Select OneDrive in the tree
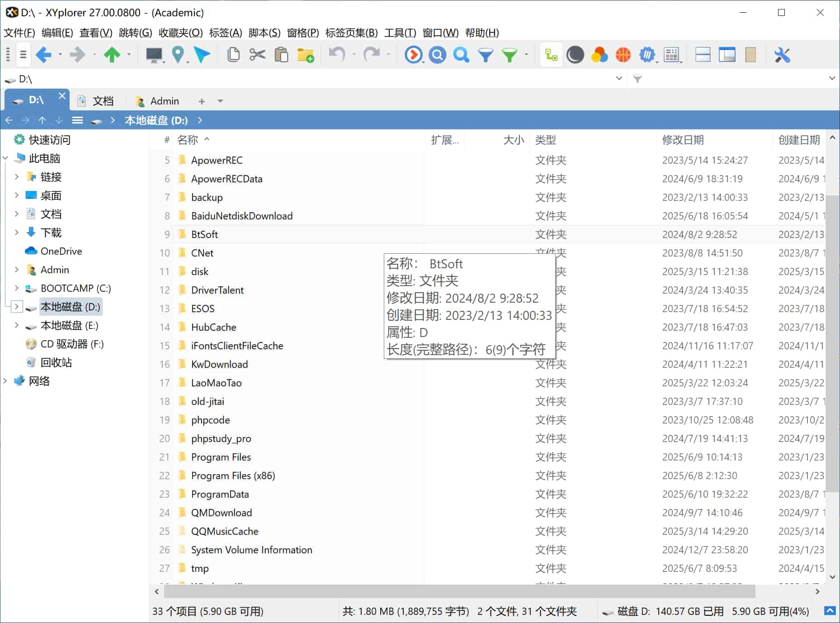Image resolution: width=840 pixels, height=623 pixels. [x=61, y=251]
